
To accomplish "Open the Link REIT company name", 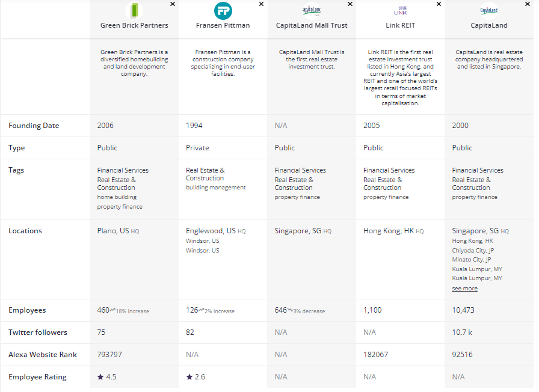I will [x=400, y=26].
